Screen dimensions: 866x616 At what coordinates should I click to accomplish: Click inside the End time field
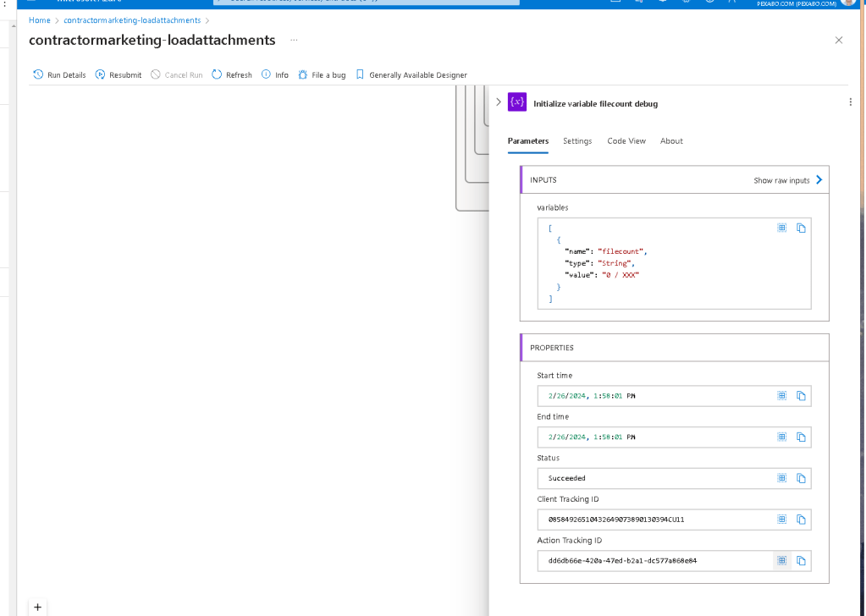pyautogui.click(x=674, y=437)
